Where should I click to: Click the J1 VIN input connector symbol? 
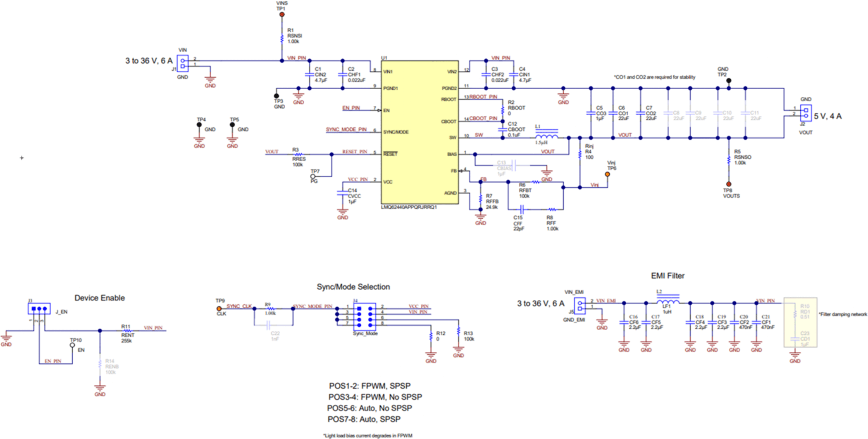click(183, 63)
